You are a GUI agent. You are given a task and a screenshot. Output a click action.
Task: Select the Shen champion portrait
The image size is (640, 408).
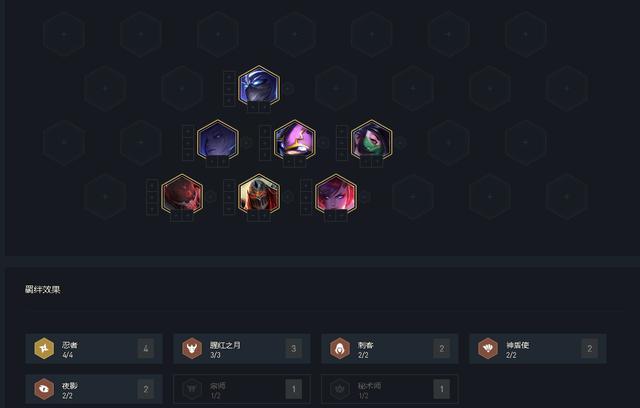(x=259, y=87)
